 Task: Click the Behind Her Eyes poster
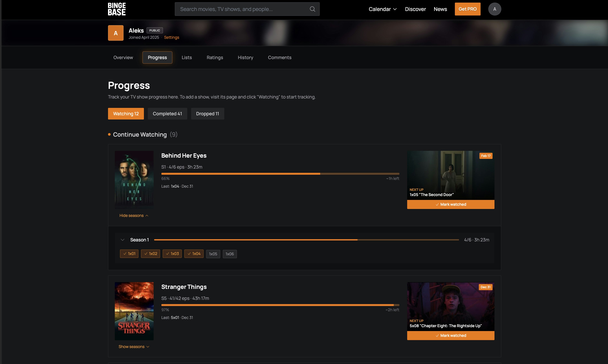tap(134, 180)
